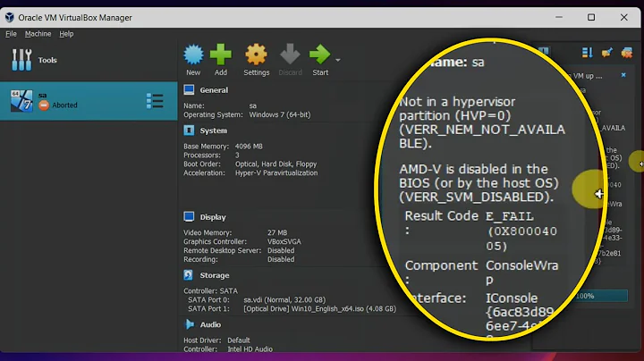The width and height of the screenshot is (644, 361).
Task: Click the Tools label in sidebar
Action: pyautogui.click(x=47, y=60)
